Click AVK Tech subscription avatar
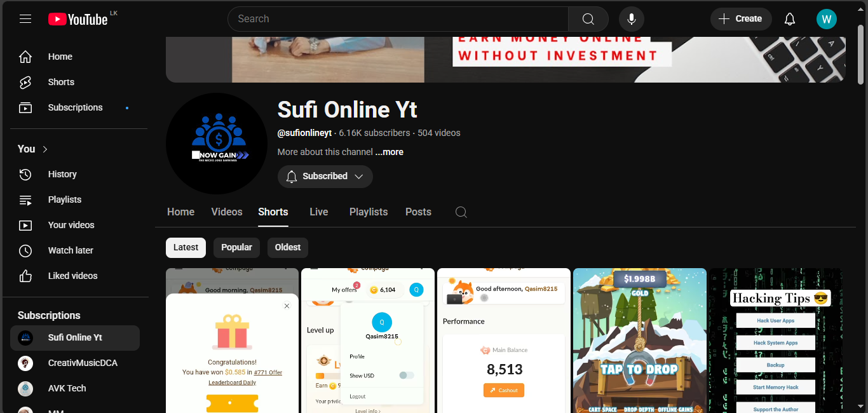 click(25, 388)
